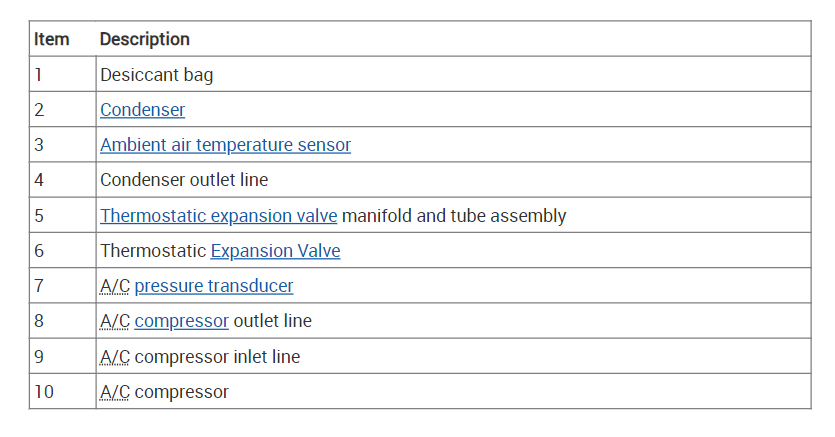The image size is (835, 437).
Task: Click the Description column header
Action: click(145, 39)
